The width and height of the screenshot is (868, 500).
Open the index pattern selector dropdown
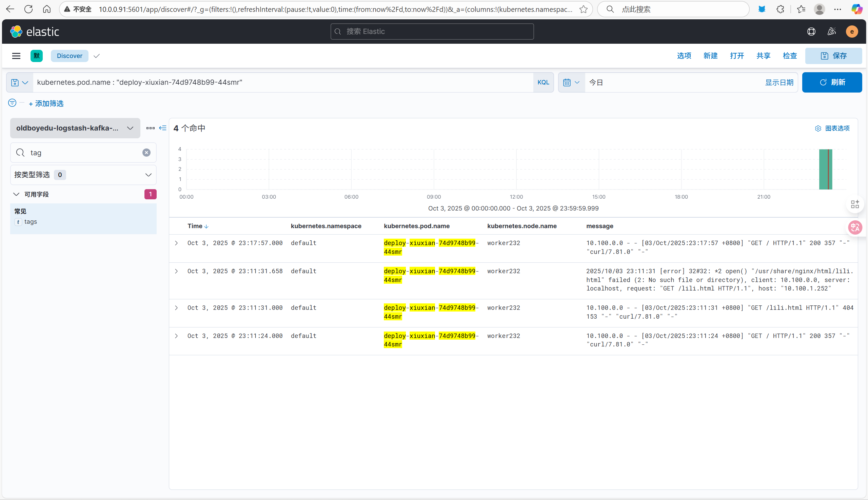click(75, 128)
